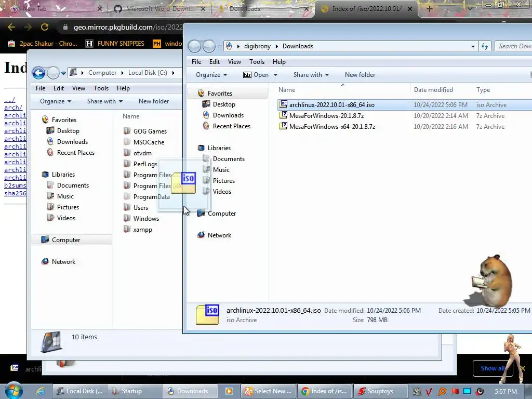Sort by Date modified column header
The image size is (532, 399).
(433, 89)
